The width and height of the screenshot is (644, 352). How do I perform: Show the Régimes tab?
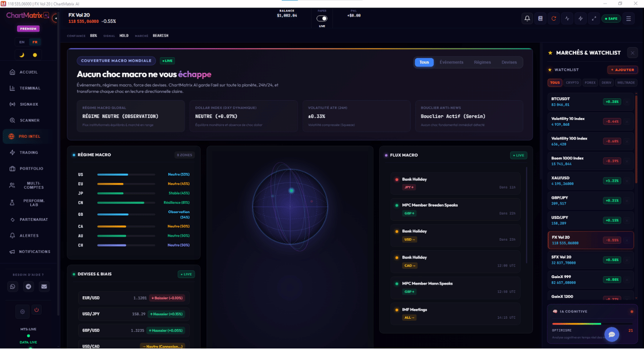coord(482,62)
